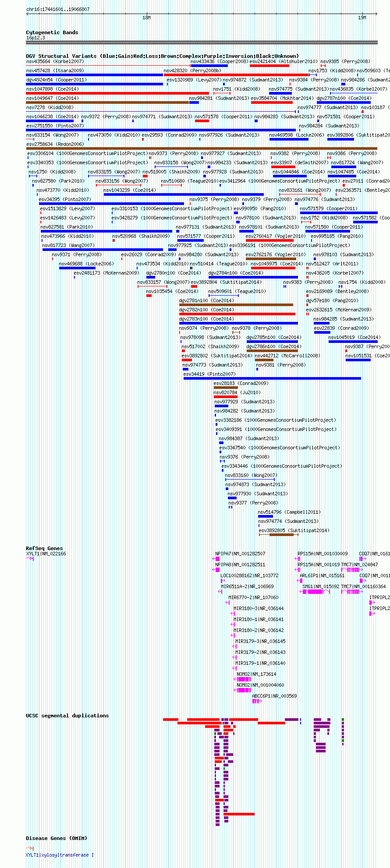Click the nsv820784 (Ju2010) label
390x868 pixels.
coord(237,392)
